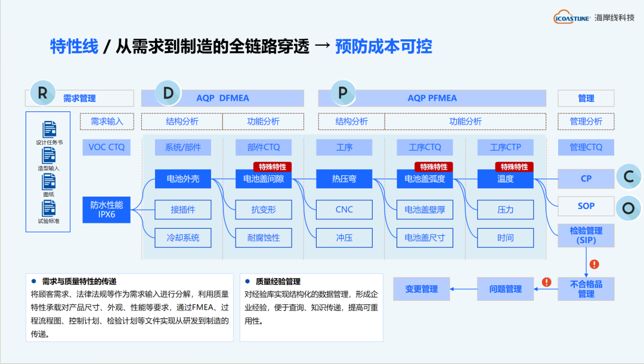Click the VOC CTQ label
The image size is (644, 364).
106,147
